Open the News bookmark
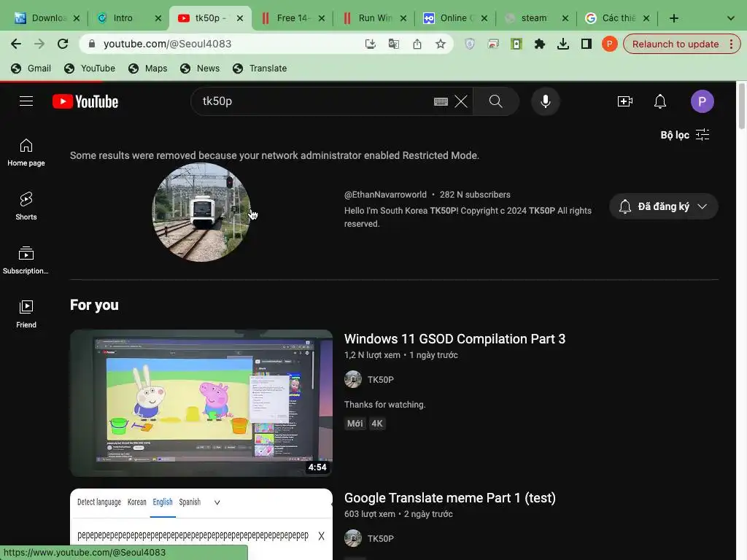Viewport: 747px width, 560px height. 200,69
